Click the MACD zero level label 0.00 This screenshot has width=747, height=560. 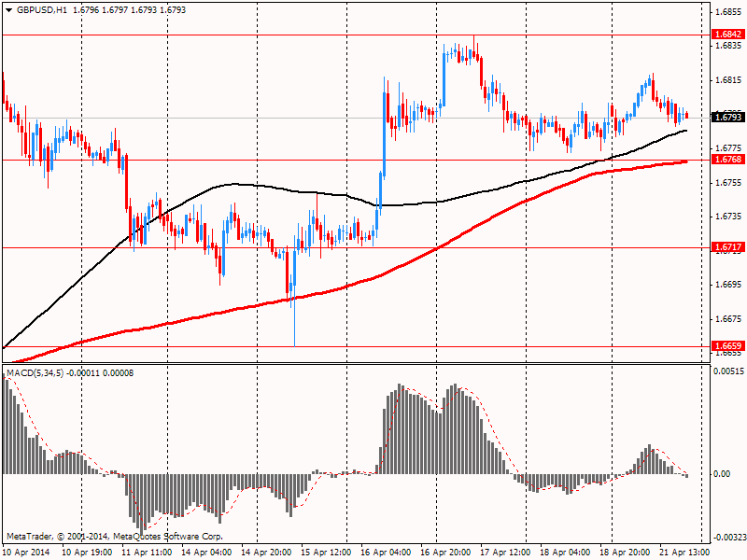(x=722, y=474)
